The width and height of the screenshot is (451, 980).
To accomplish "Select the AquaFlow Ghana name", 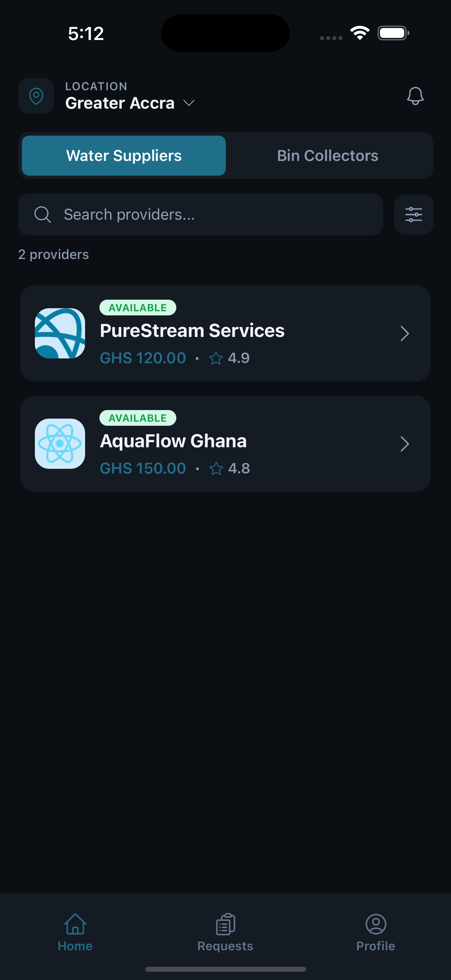I will point(173,441).
